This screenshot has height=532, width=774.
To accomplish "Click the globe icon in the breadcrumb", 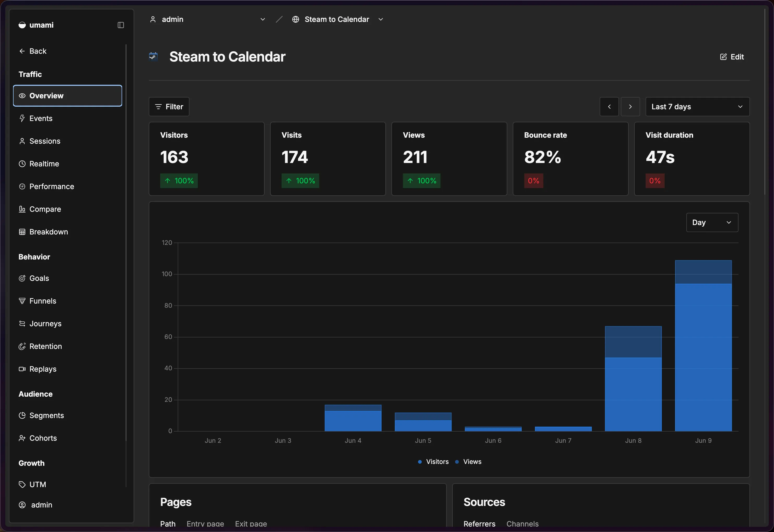I will (x=295, y=19).
